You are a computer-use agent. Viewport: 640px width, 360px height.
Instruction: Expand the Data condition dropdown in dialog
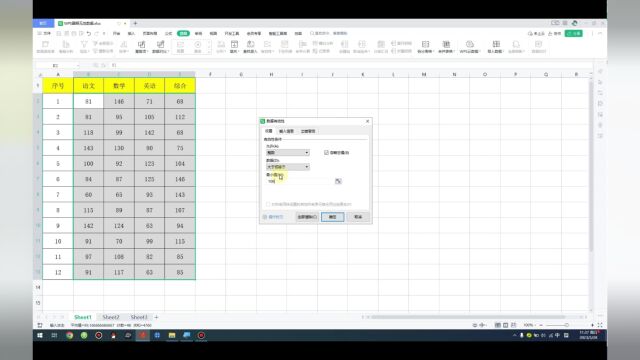tap(288, 167)
